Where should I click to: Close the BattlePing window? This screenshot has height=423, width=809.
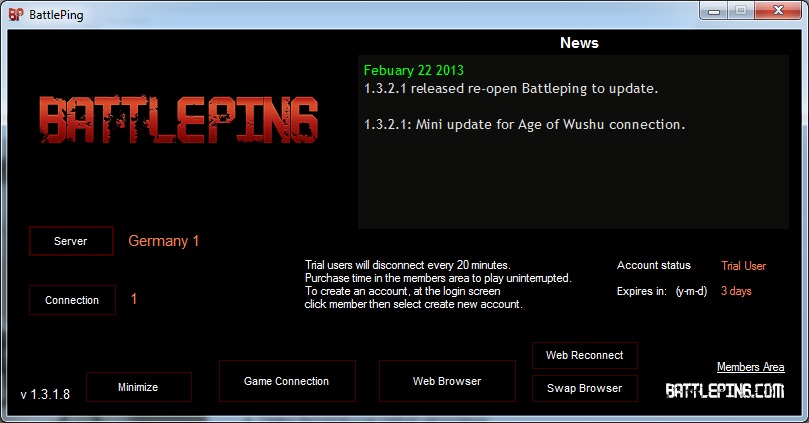coord(779,10)
